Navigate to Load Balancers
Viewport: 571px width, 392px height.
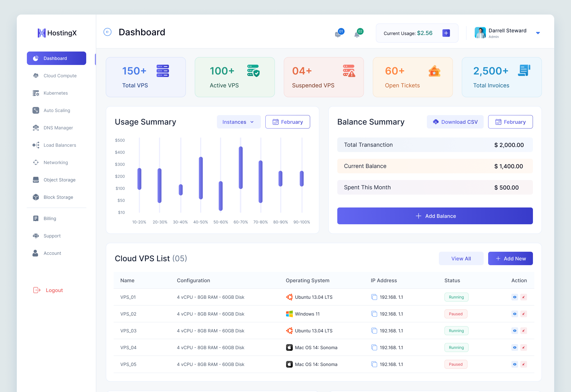click(60, 145)
